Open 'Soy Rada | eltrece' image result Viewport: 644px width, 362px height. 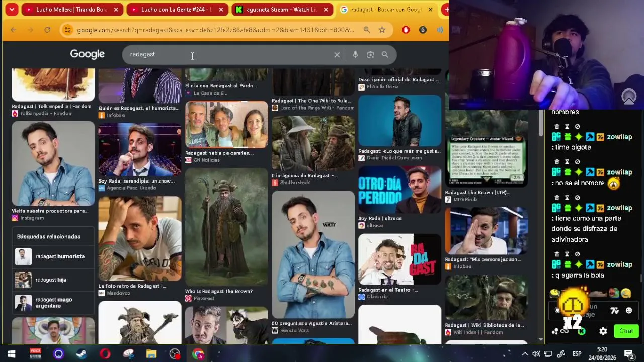tap(399, 189)
